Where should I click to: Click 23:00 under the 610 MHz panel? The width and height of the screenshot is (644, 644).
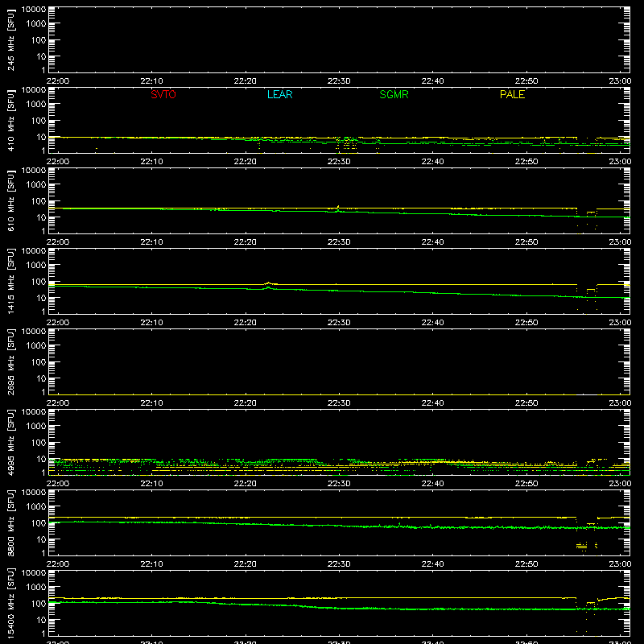[x=620, y=242]
